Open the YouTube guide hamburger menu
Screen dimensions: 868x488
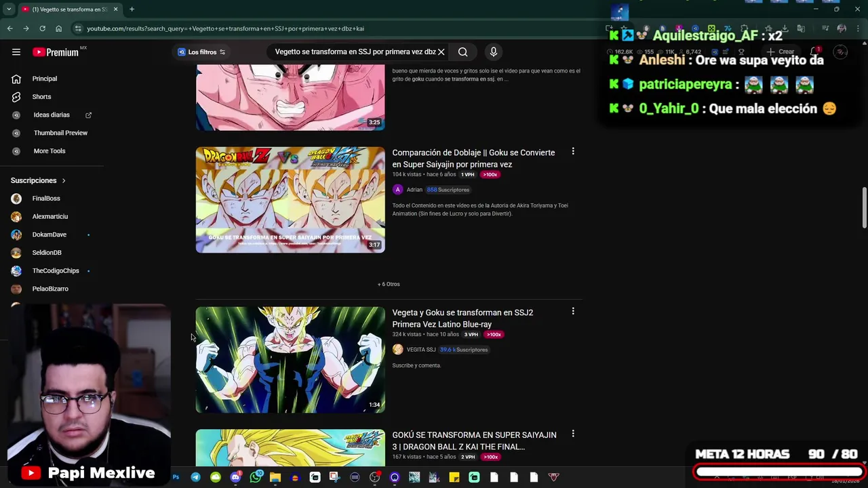[16, 52]
